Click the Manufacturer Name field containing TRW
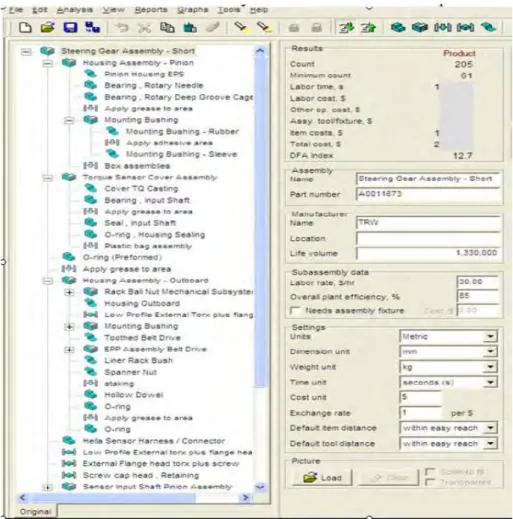This screenshot has height=519, width=513. [x=428, y=223]
